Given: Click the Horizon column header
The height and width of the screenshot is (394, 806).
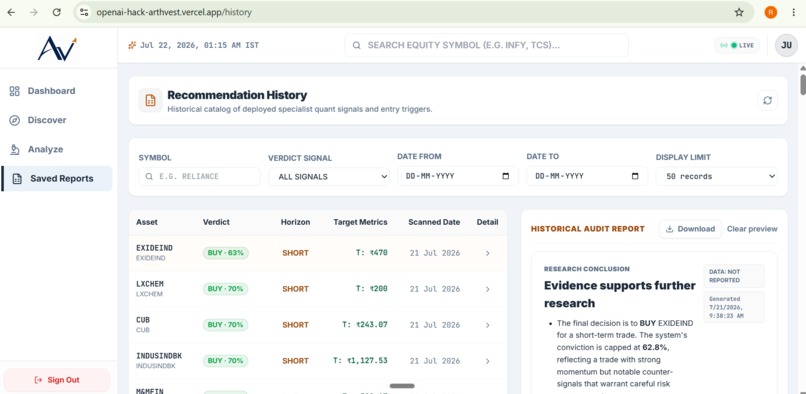Looking at the screenshot, I should tap(296, 222).
